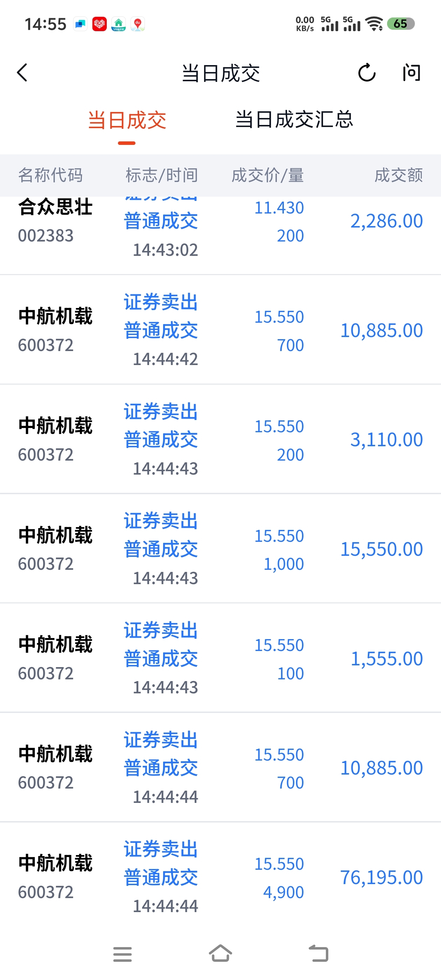441x980 pixels.
Task: Tap the red app notification icon
Action: [x=99, y=24]
